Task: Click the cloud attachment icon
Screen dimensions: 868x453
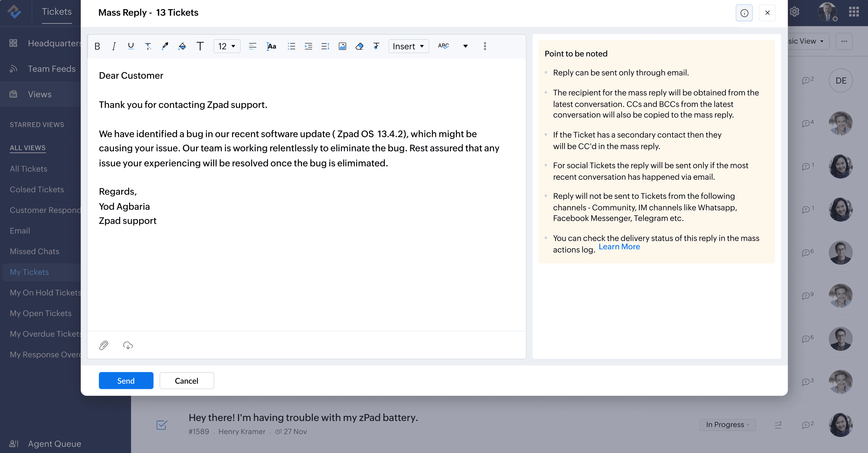Action: (x=128, y=345)
